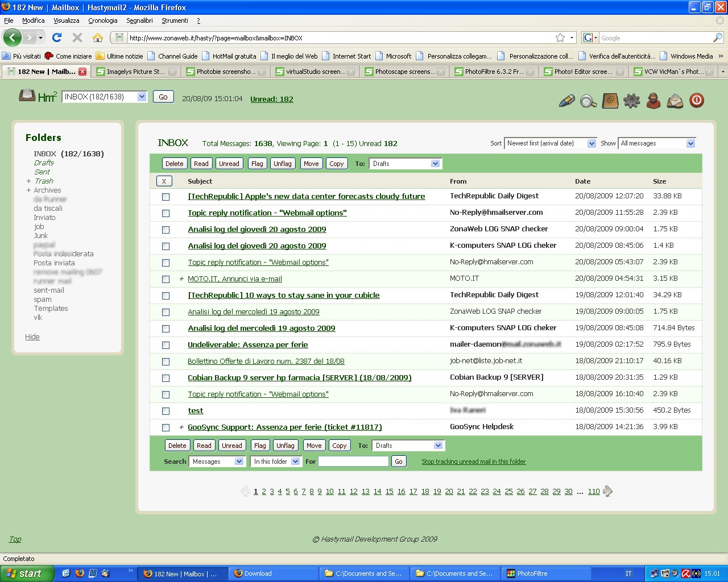Click the Firefox reload button
Viewport: 728px width, 582px height.
(57, 38)
